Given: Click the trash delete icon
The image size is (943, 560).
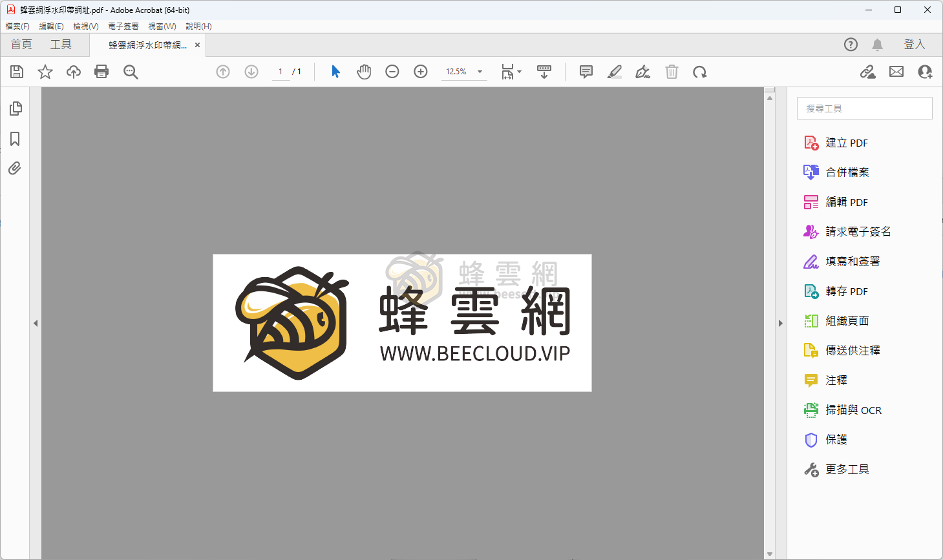Looking at the screenshot, I should tap(672, 72).
